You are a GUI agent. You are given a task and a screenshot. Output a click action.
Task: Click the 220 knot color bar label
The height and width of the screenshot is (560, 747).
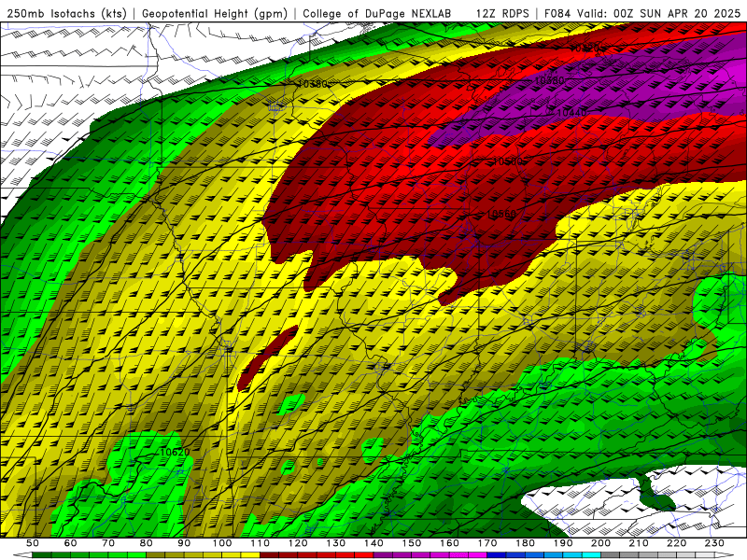point(677,543)
